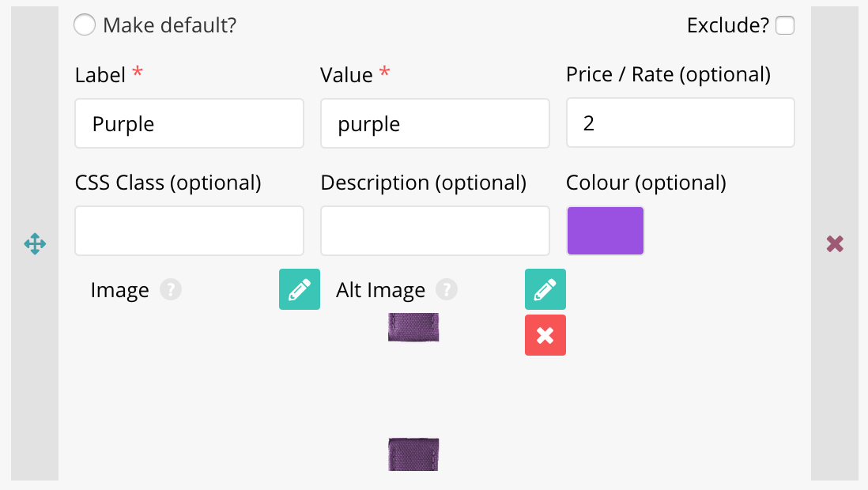This screenshot has width=868, height=490.
Task: Click the Colour (optional) label
Action: coord(646,183)
